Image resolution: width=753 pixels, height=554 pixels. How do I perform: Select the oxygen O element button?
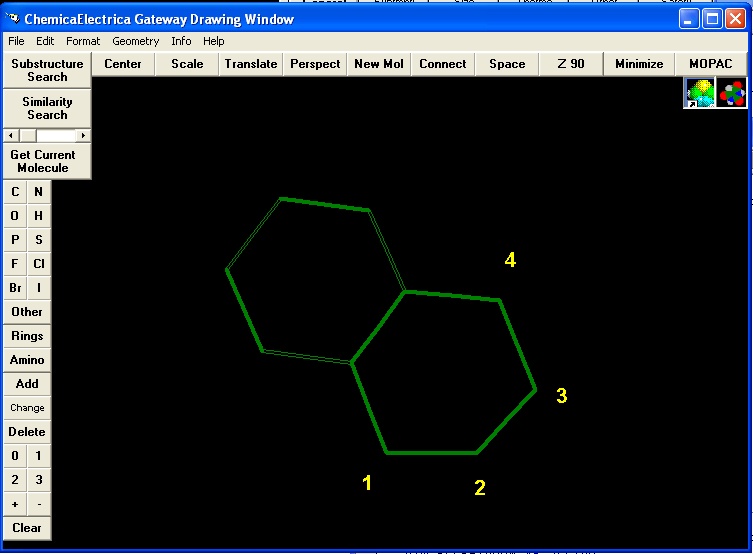pyautogui.click(x=15, y=216)
